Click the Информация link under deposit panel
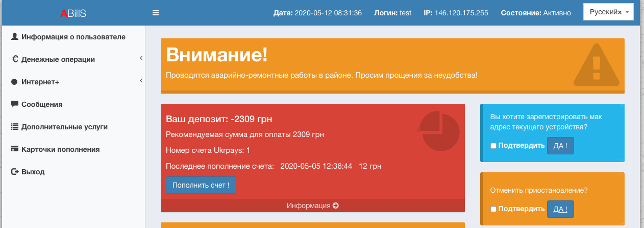Image resolution: width=644 pixels, height=228 pixels. point(312,206)
